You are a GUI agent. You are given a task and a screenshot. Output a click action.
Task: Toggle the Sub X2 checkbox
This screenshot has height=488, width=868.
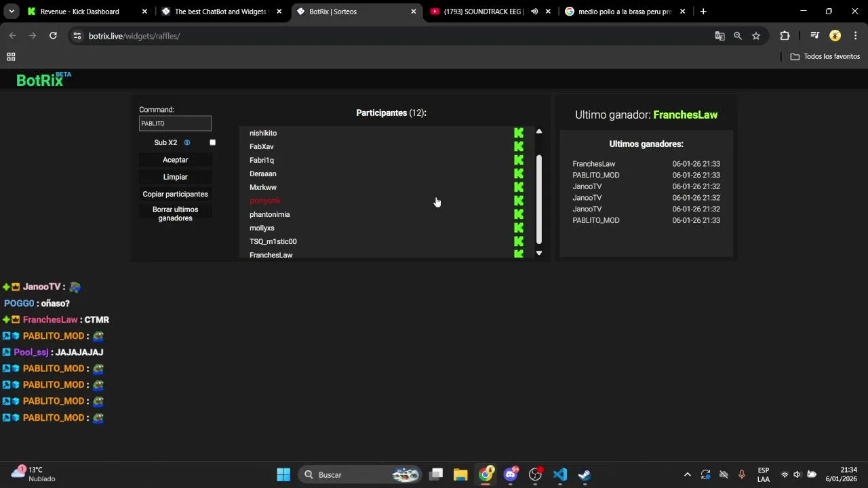click(212, 142)
